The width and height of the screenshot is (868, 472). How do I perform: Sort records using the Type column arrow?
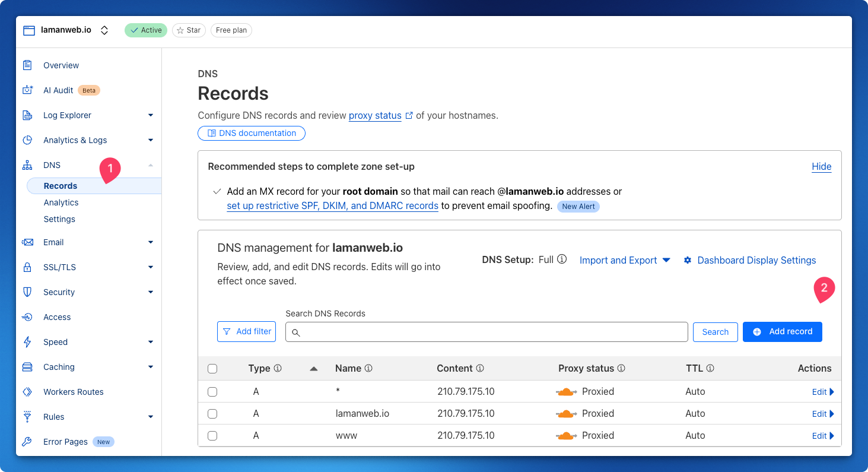pos(314,369)
